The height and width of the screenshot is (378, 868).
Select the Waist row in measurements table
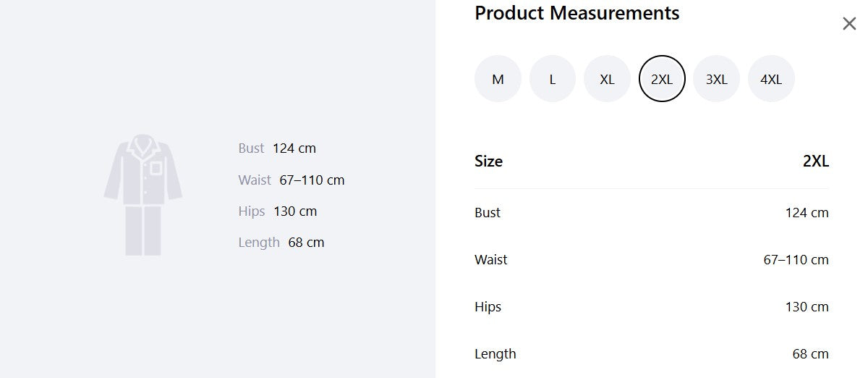(652, 260)
